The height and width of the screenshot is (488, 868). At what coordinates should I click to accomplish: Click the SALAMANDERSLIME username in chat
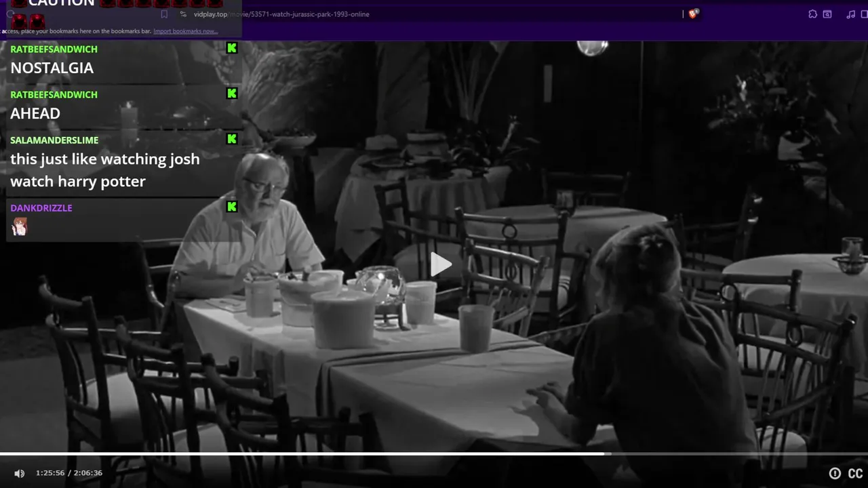pyautogui.click(x=54, y=140)
